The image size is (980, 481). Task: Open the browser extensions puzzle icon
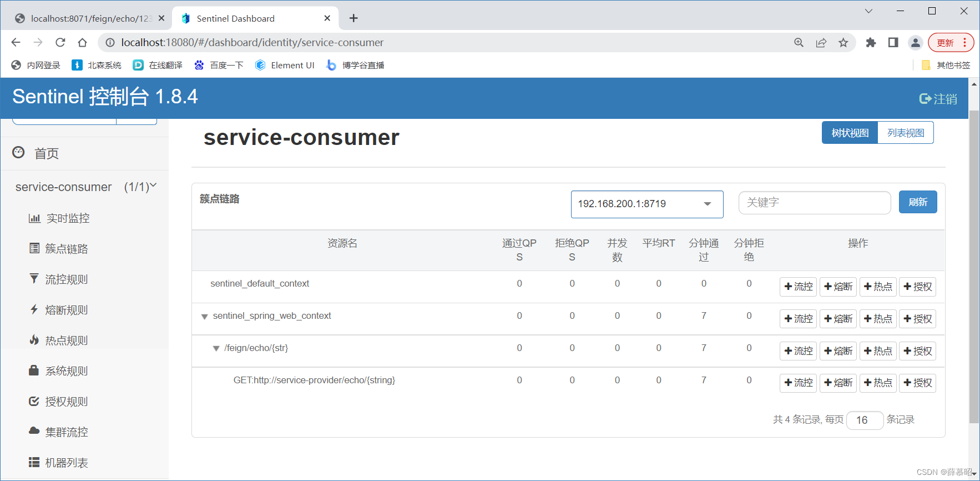(x=871, y=42)
